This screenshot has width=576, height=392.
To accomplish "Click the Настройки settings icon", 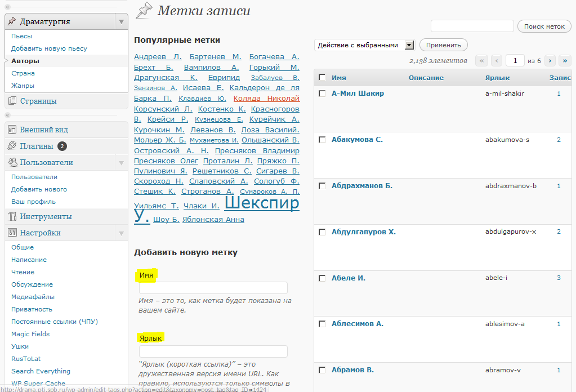I will coord(12,233).
